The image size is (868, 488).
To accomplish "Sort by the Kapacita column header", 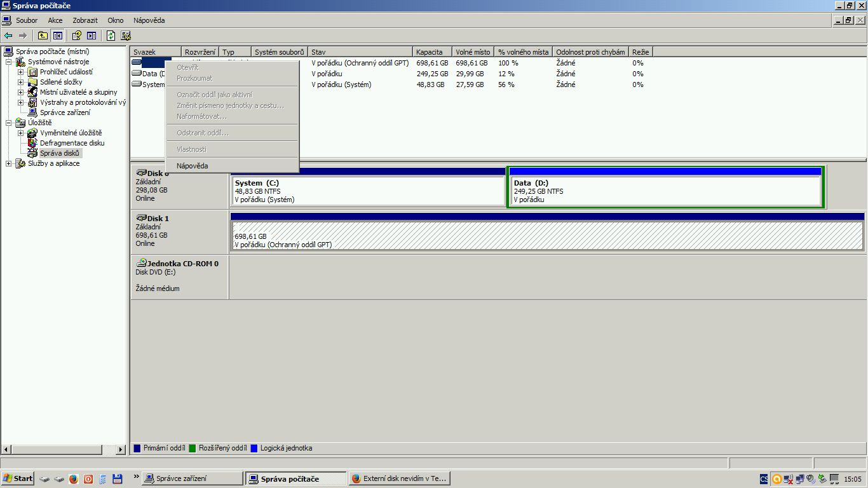I will tap(432, 51).
